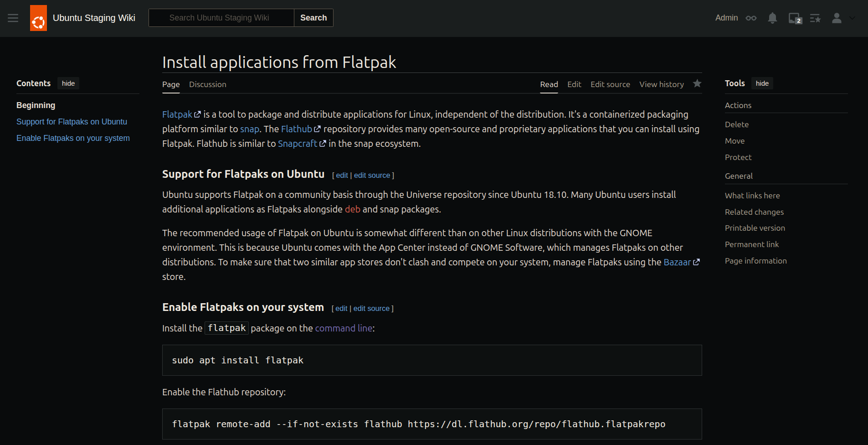Click Page information in Tools
The width and height of the screenshot is (868, 445).
[755, 261]
